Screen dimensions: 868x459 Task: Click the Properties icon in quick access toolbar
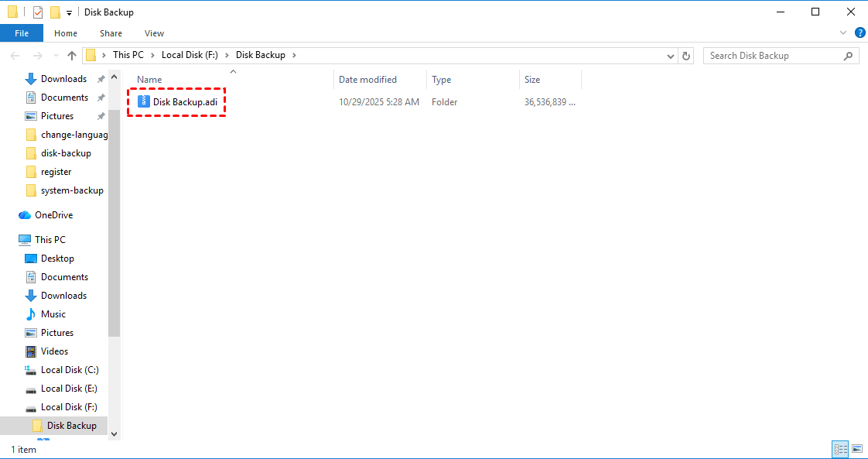click(38, 12)
